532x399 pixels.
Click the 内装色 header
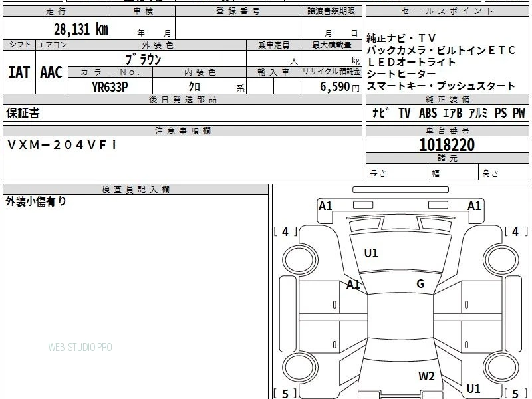point(200,72)
